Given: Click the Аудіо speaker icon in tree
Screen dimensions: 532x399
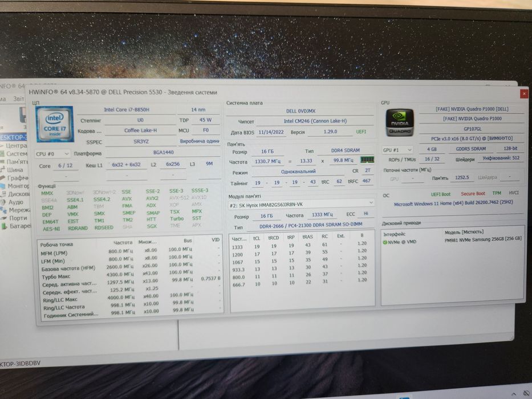Looking at the screenshot, I should (3, 202).
